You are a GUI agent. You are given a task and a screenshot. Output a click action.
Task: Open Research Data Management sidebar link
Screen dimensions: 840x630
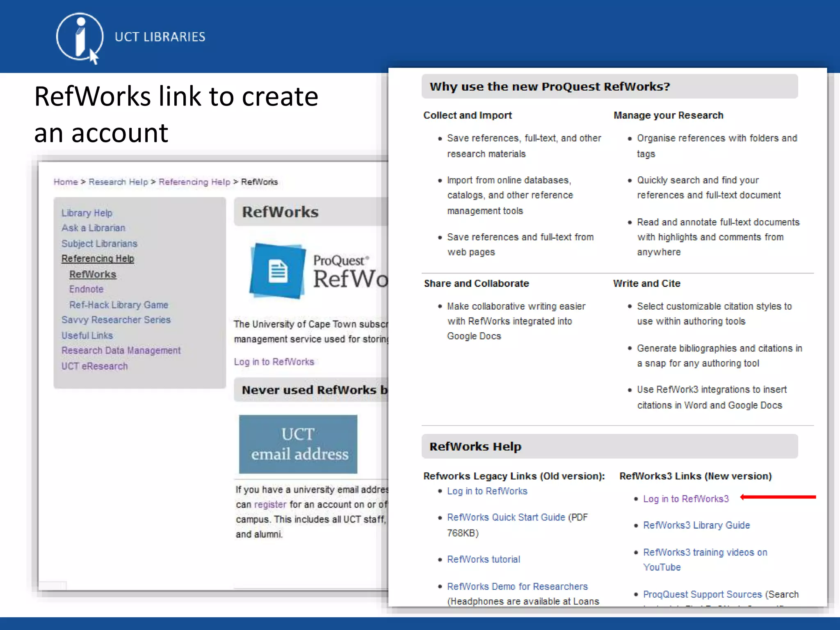coord(121,351)
